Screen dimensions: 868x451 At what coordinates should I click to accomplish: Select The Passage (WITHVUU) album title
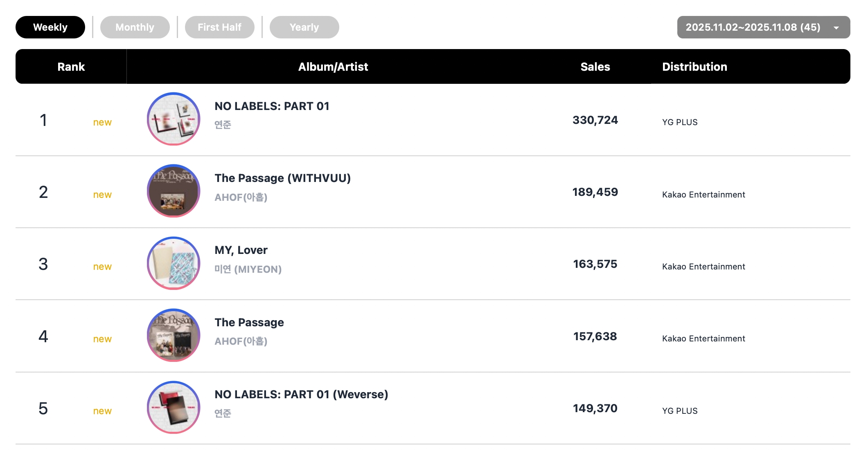(282, 178)
